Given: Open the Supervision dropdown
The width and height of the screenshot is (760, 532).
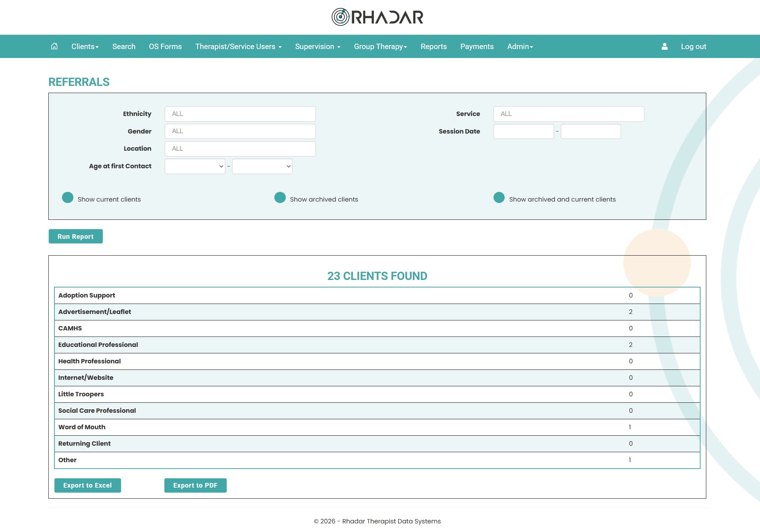Looking at the screenshot, I should [x=318, y=47].
